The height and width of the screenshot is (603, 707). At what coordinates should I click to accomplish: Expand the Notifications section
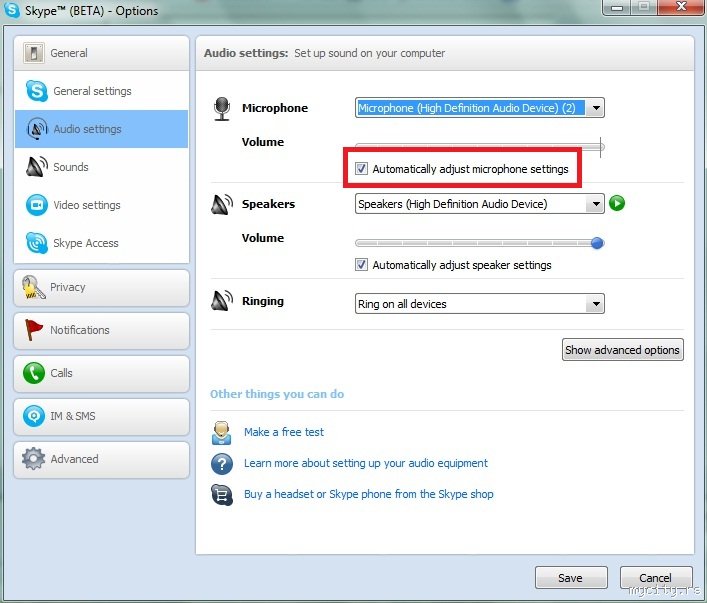tap(101, 331)
